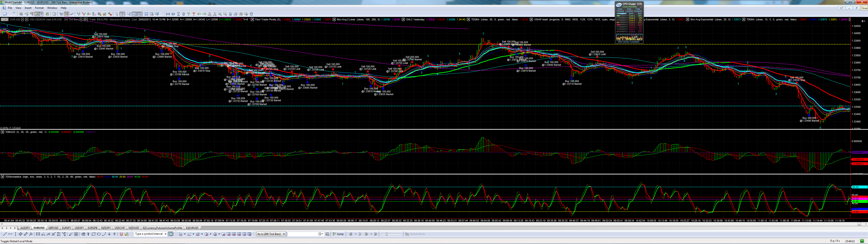Open the Type a symbol/interval combo box
The height and width of the screenshot is (244, 868).
tap(151, 234)
